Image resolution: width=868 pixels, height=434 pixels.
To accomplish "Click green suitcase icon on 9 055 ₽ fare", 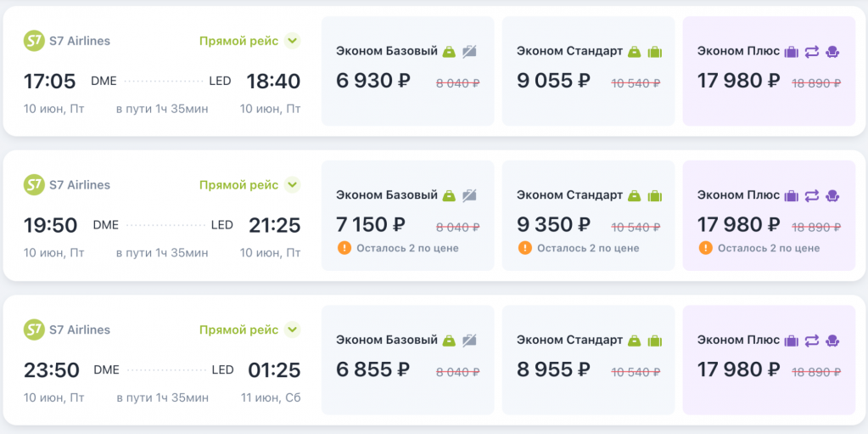I will (x=654, y=52).
